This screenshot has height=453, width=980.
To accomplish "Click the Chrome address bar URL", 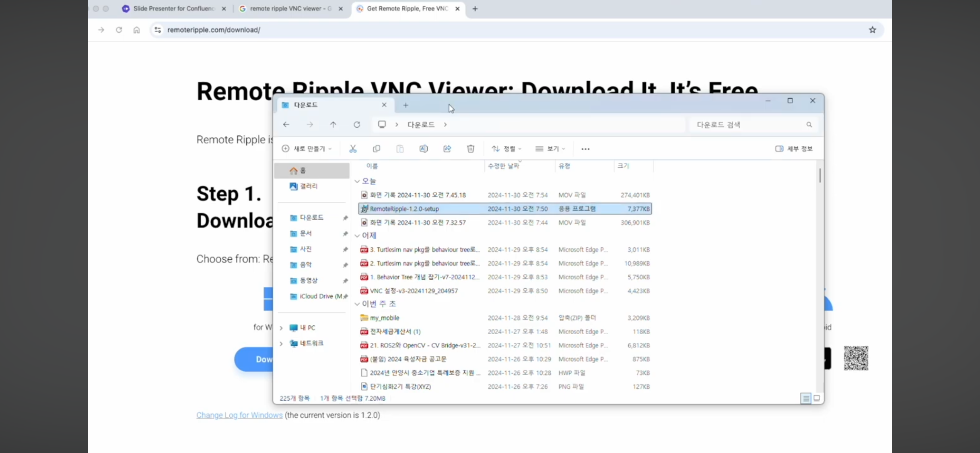I will (x=214, y=30).
